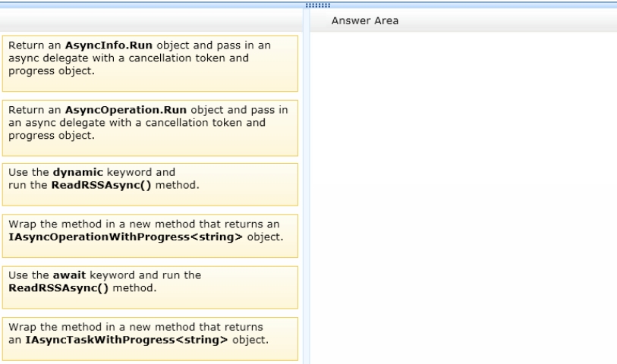
Task: Click the bold word dynamic
Action: tap(78, 172)
